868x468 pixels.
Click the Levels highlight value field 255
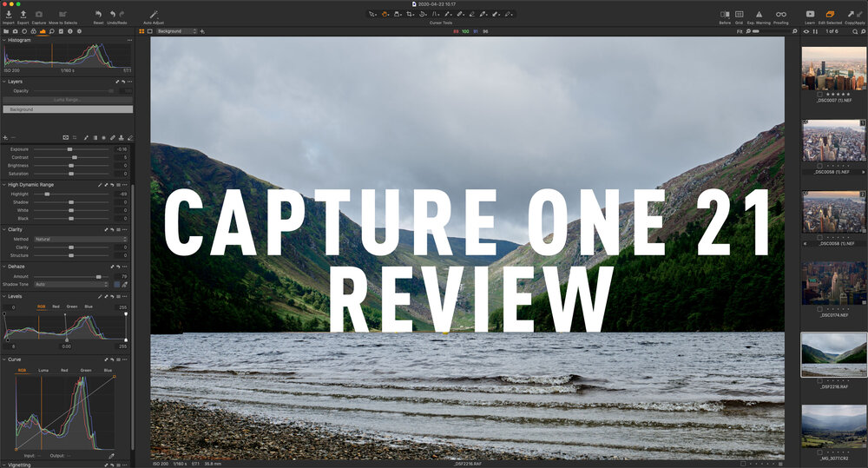click(122, 307)
